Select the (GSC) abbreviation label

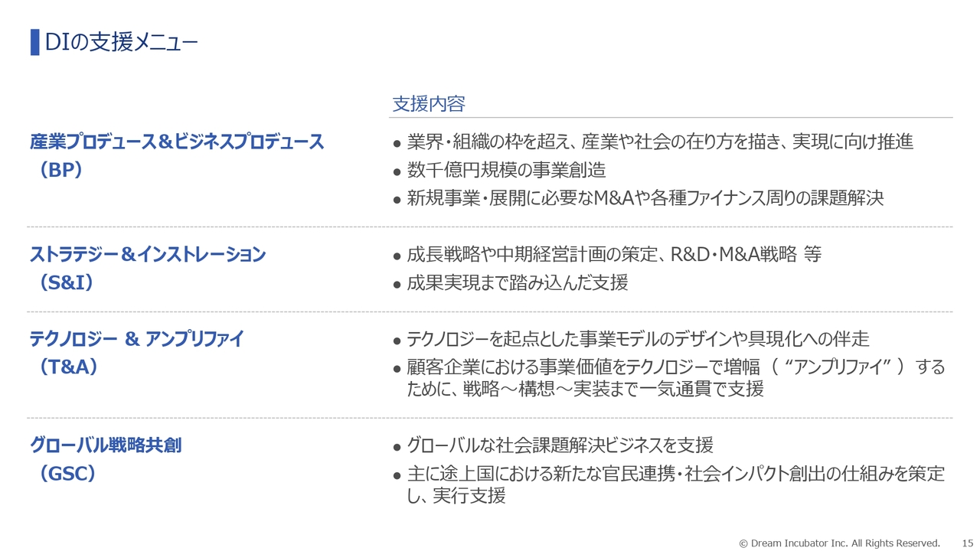(x=67, y=474)
